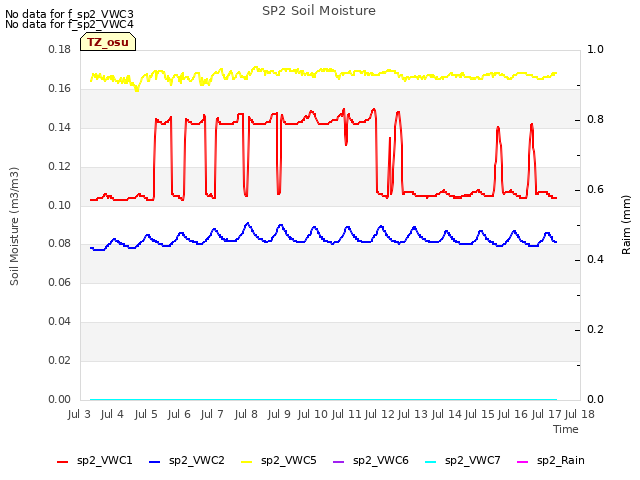
Task: Click the Jul 6 tick label
Action: click(x=179, y=414)
